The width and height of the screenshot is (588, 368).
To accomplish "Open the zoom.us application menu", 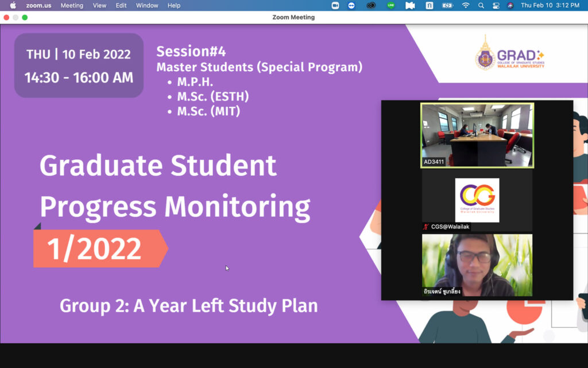I will click(38, 5).
